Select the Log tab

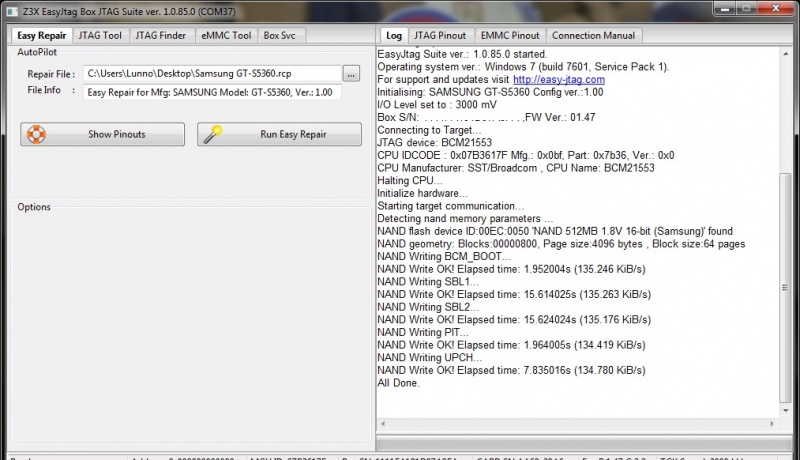[394, 35]
